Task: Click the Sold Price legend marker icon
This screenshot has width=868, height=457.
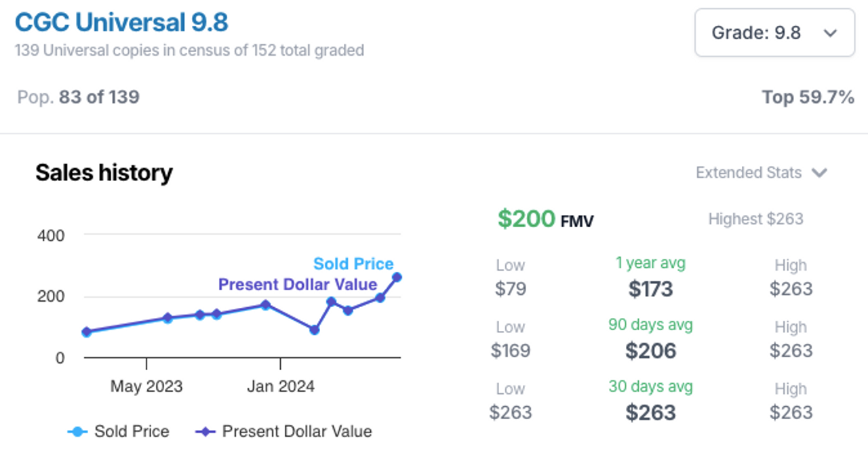Action: click(78, 431)
